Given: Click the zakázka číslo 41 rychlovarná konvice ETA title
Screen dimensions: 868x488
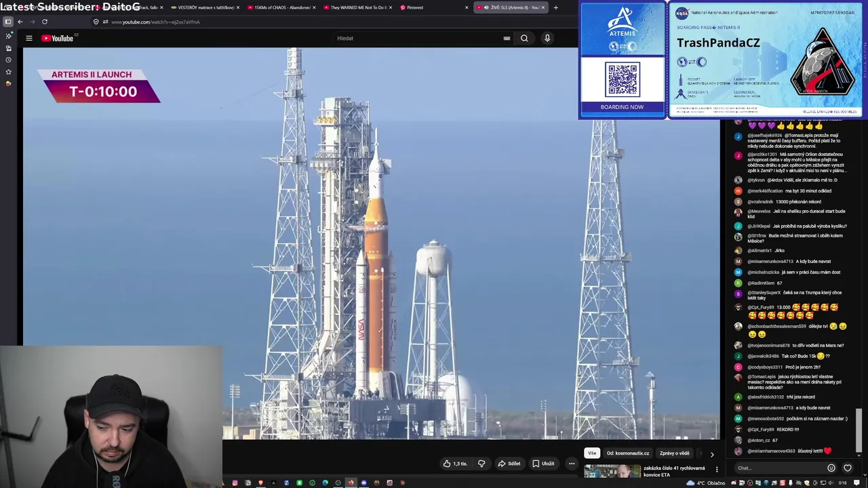Looking at the screenshot, I should click(x=674, y=471).
